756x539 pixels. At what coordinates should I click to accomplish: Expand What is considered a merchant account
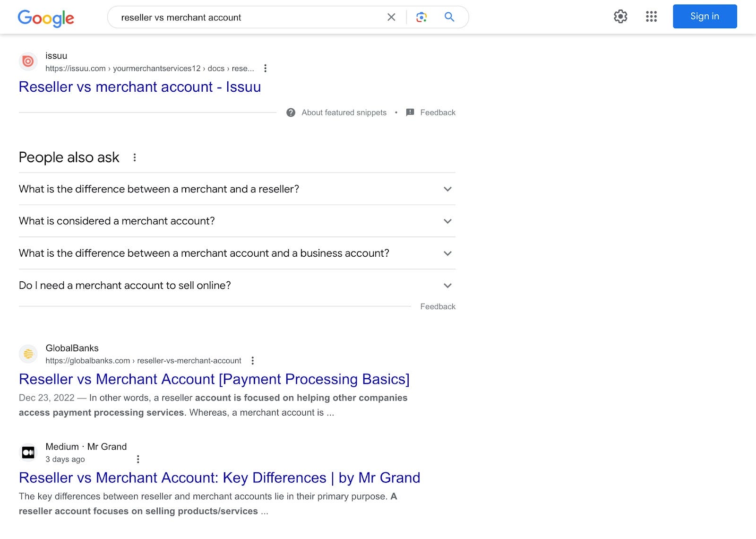tap(237, 221)
